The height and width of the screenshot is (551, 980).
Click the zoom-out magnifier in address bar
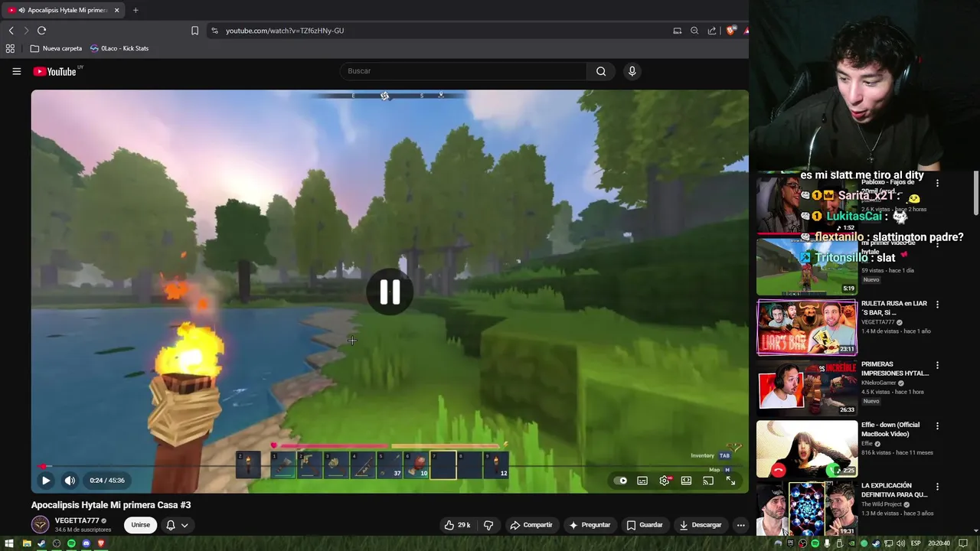pyautogui.click(x=694, y=31)
